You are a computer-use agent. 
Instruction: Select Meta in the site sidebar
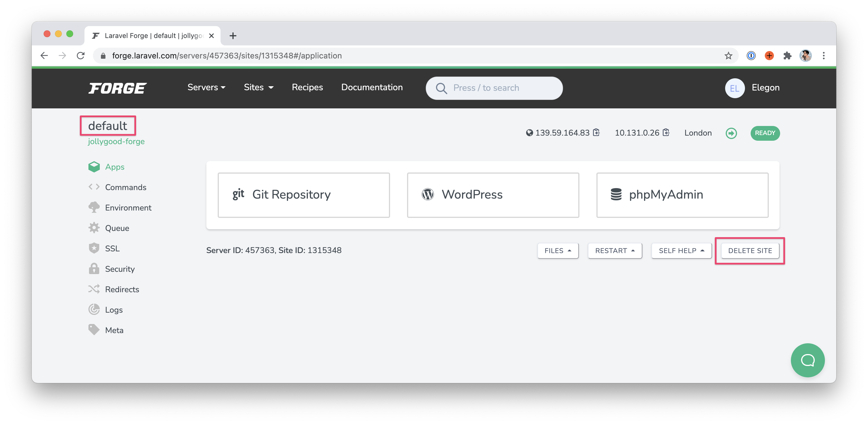tap(114, 330)
